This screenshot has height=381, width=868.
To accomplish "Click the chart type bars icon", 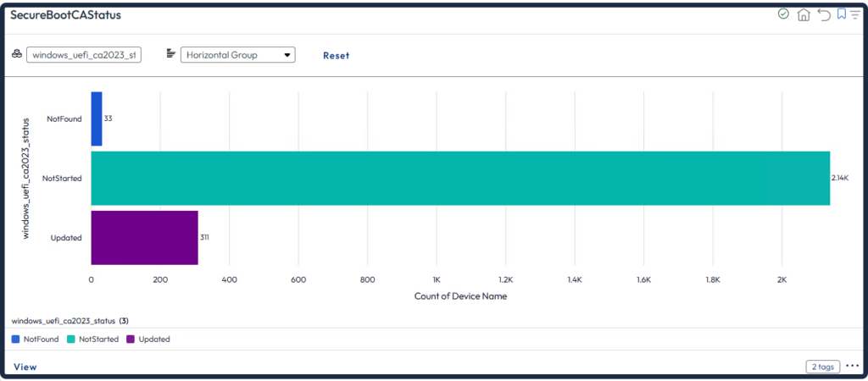I will point(171,54).
